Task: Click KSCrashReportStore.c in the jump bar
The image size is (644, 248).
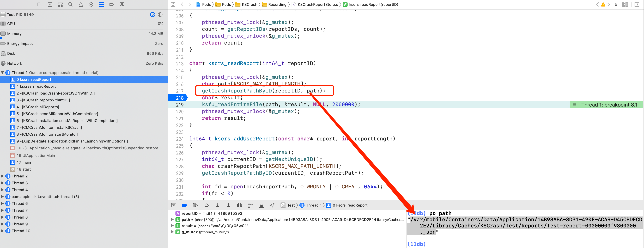Action: pyautogui.click(x=318, y=4)
